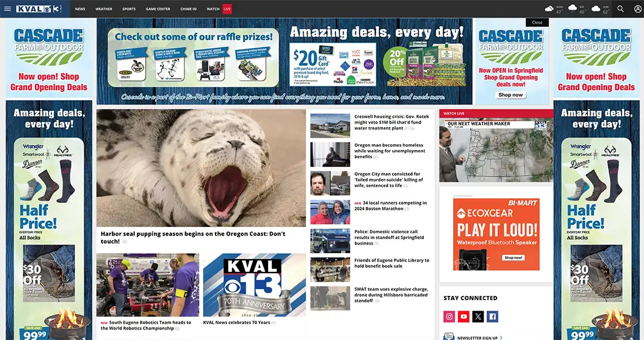Viewport: 644px width, 340px height.
Task: Close the banner advertisement
Action: click(537, 23)
